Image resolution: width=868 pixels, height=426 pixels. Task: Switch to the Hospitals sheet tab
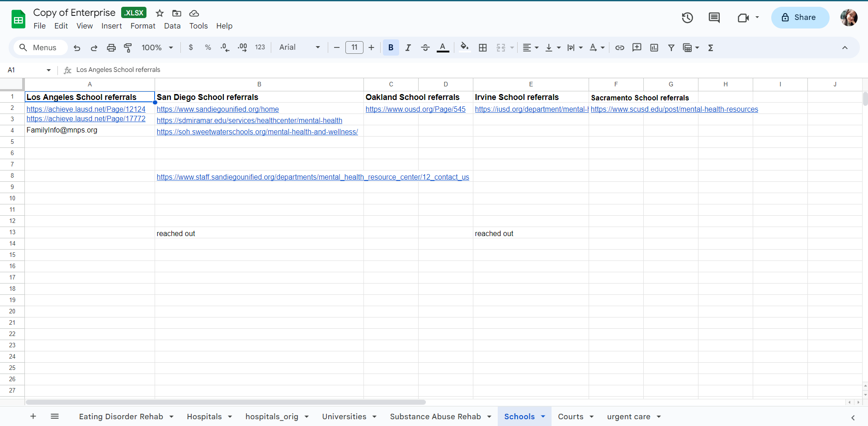[x=204, y=417]
